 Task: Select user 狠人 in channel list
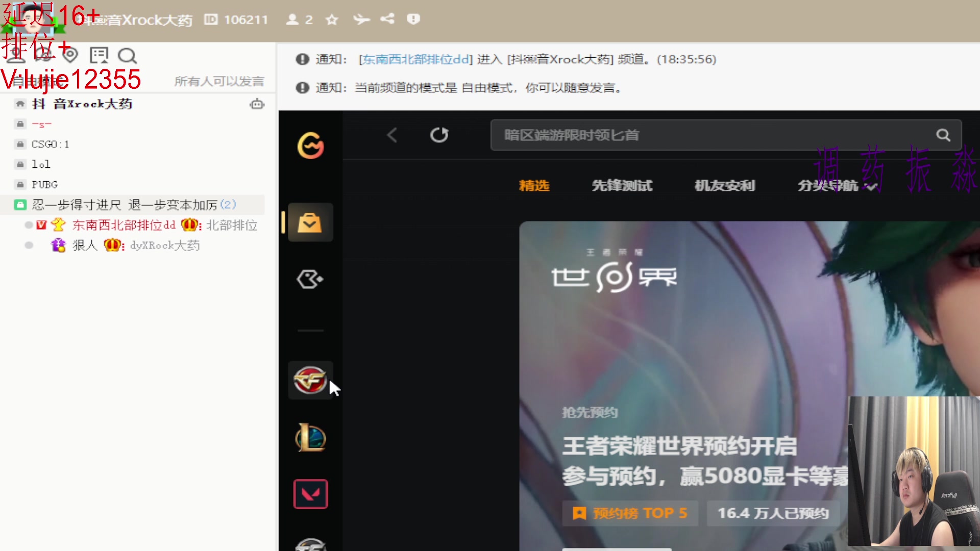tap(85, 245)
